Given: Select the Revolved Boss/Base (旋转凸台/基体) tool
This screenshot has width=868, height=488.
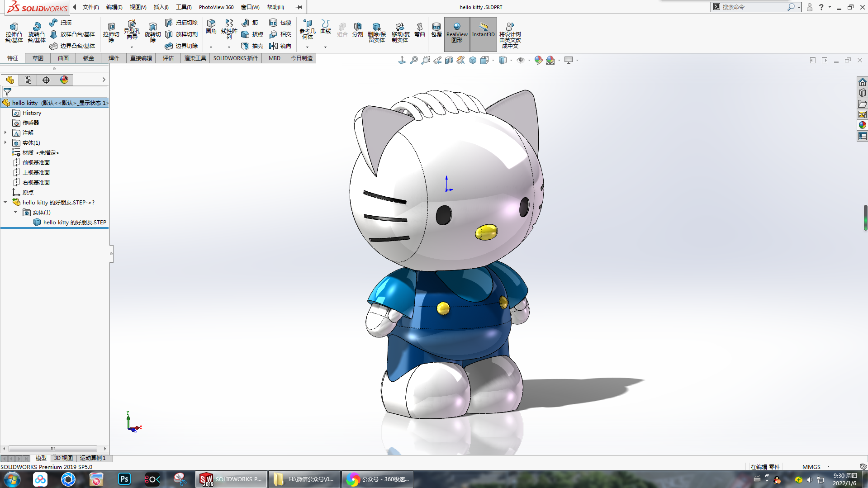Looking at the screenshot, I should coord(37,33).
